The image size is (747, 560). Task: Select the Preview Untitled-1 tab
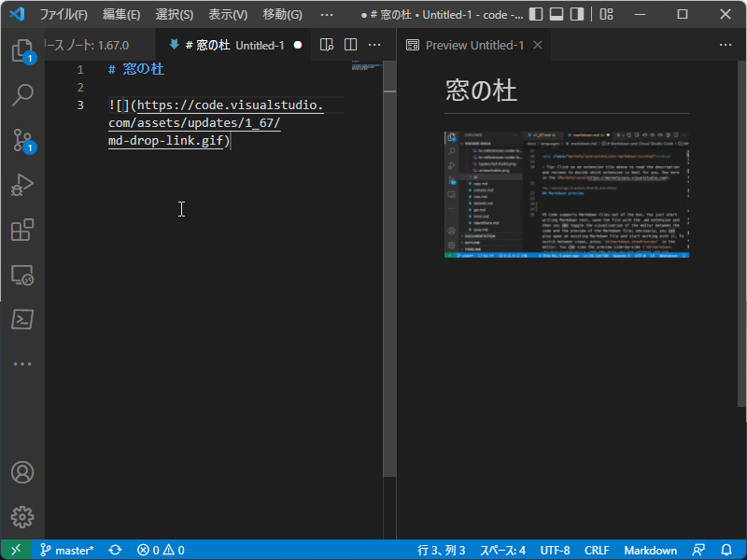coord(474,45)
